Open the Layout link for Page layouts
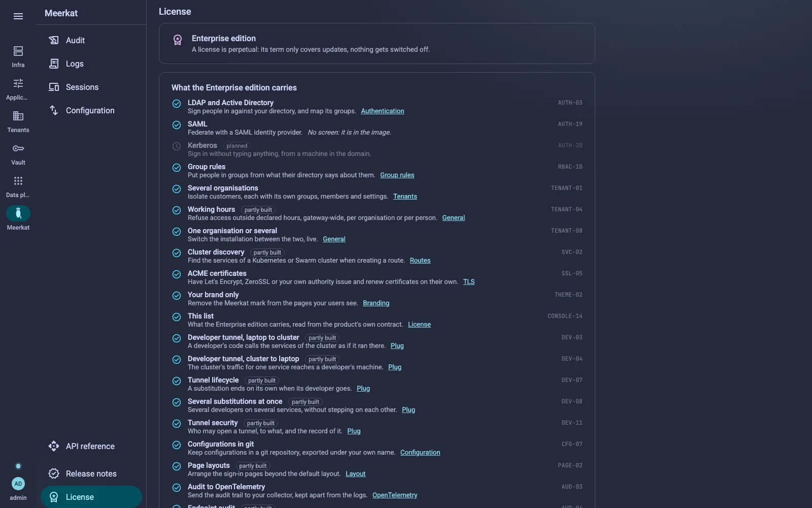The image size is (812, 508). click(x=355, y=474)
